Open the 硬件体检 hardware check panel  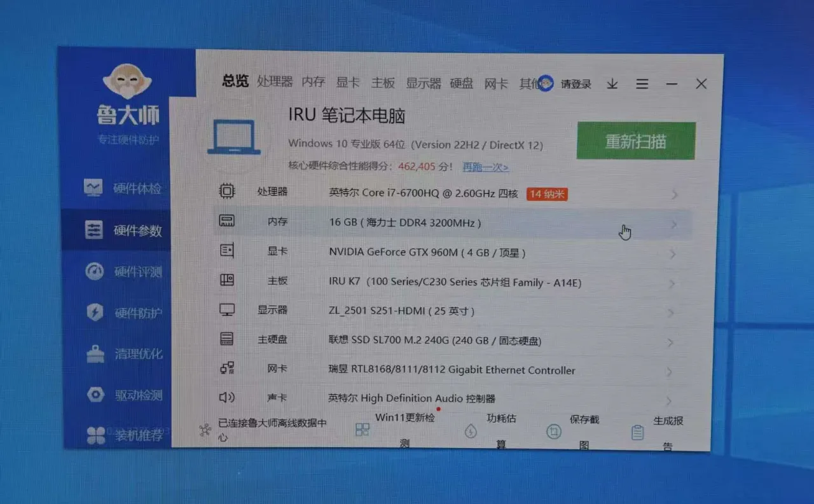pos(121,188)
